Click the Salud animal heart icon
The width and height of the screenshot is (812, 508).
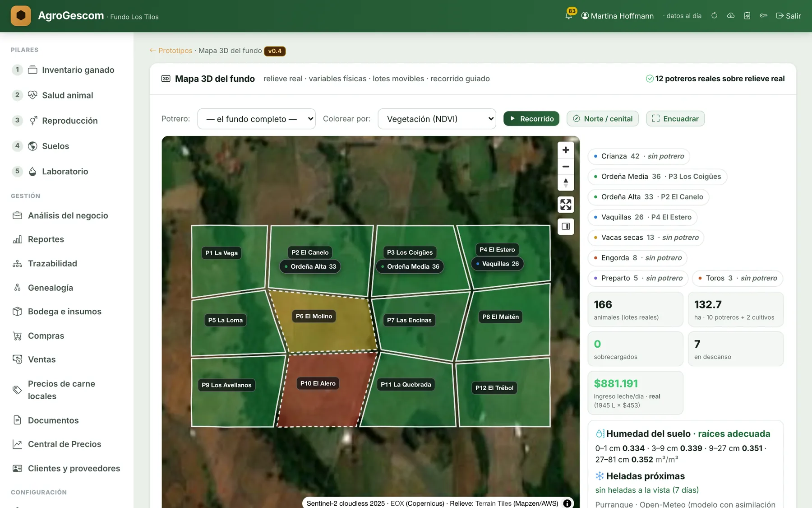coord(32,95)
